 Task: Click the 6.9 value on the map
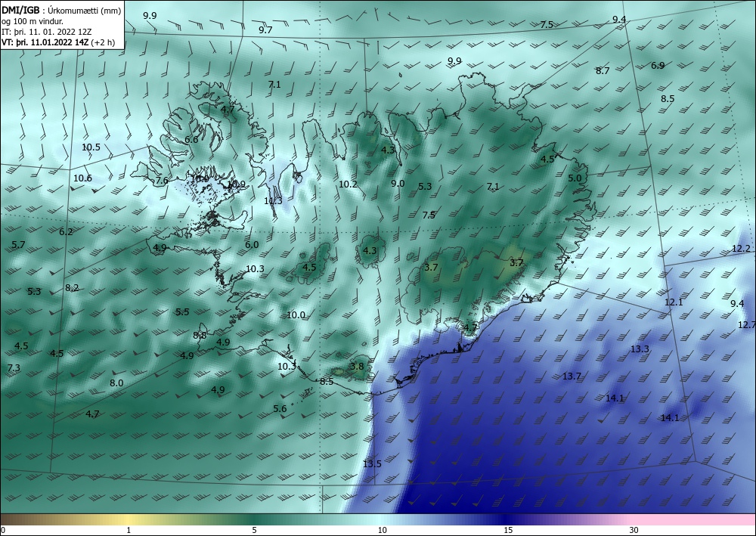[658, 66]
